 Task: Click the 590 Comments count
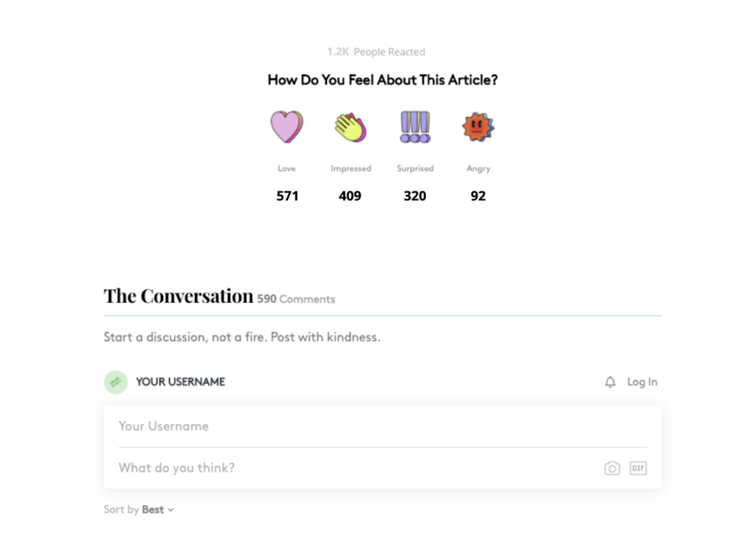296,299
